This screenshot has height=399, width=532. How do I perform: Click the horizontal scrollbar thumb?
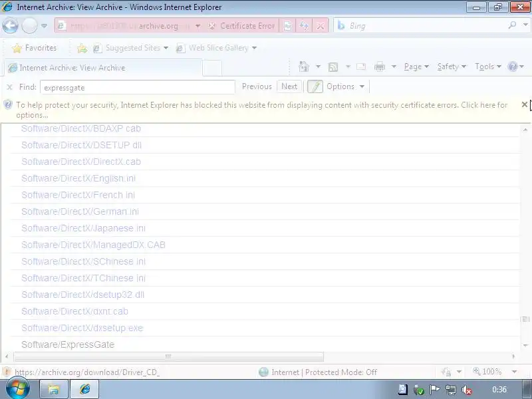(x=169, y=356)
